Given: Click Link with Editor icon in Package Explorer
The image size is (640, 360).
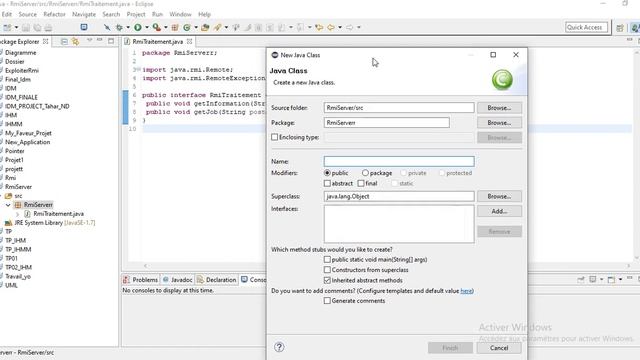Looking at the screenshot, I should click(x=75, y=41).
